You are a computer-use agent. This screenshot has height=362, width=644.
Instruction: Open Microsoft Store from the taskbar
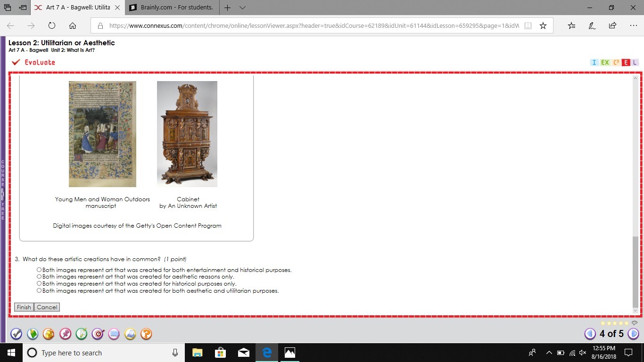pos(220,353)
